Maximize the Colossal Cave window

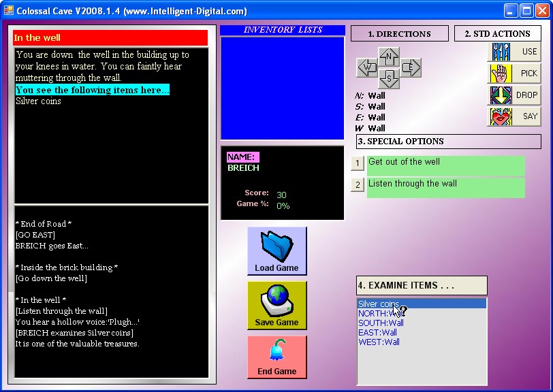(x=526, y=11)
